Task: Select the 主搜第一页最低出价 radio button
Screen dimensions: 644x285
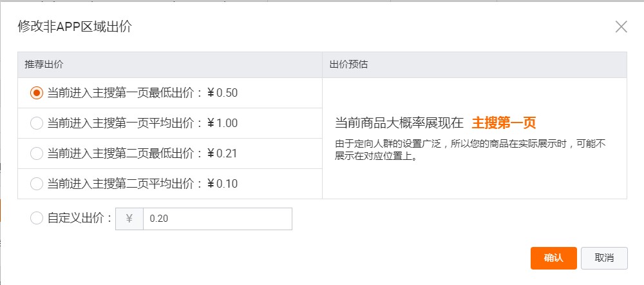Action: coord(37,93)
